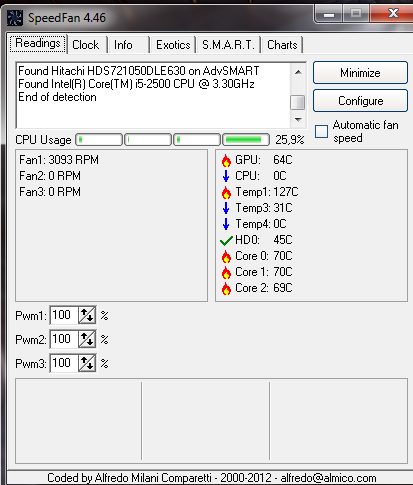Viewport: 413px width, 485px height.
Task: Click the log scroll down arrow
Action: [x=298, y=119]
